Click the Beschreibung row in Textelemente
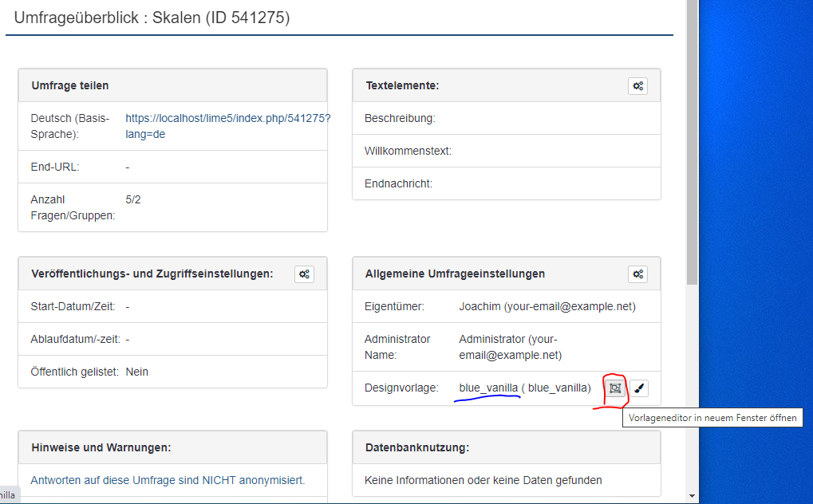This screenshot has height=504, width=813. pos(401,118)
